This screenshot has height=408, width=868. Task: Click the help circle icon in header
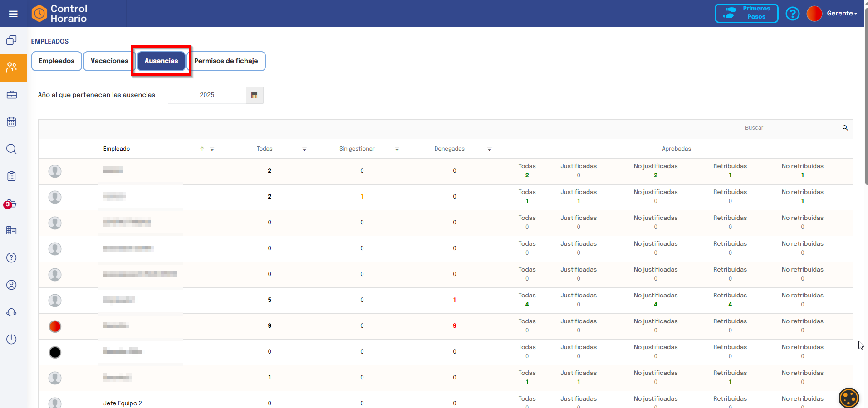(792, 14)
